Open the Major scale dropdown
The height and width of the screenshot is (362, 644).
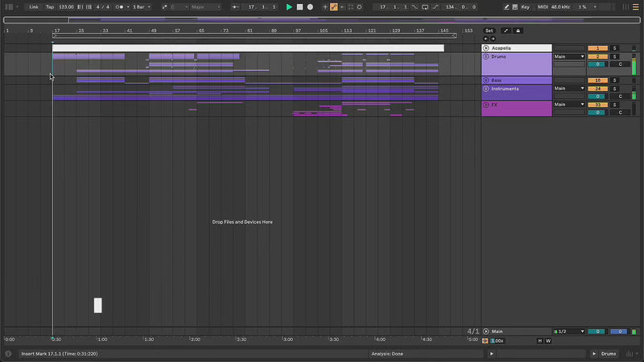click(205, 6)
